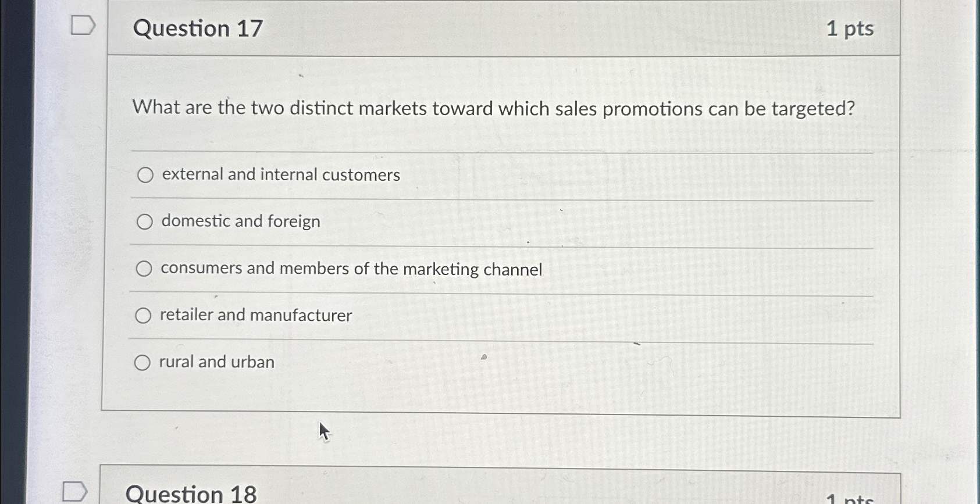Click the answer text 'external and internal customers'

coord(280,174)
